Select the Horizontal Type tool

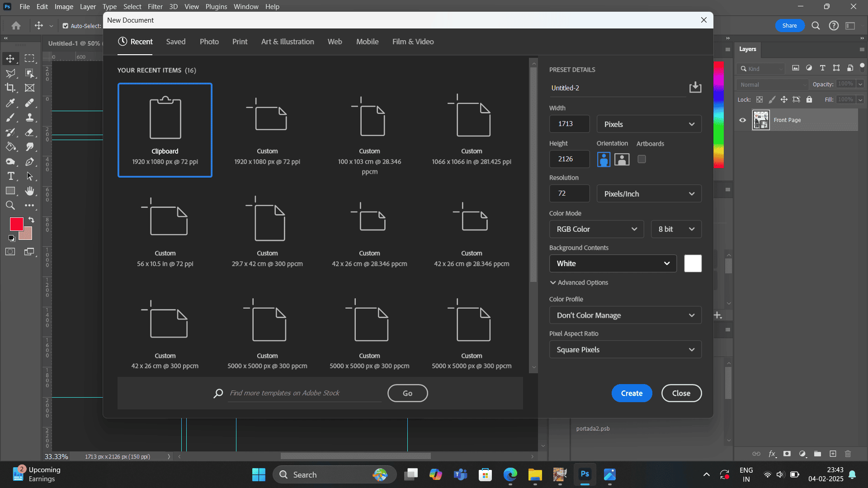[x=10, y=176]
